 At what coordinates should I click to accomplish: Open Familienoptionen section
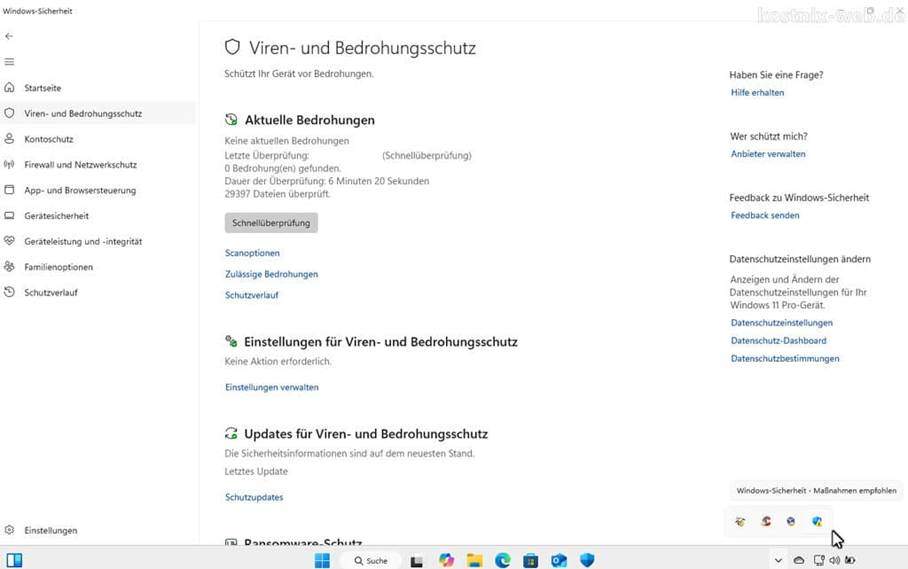click(x=58, y=267)
